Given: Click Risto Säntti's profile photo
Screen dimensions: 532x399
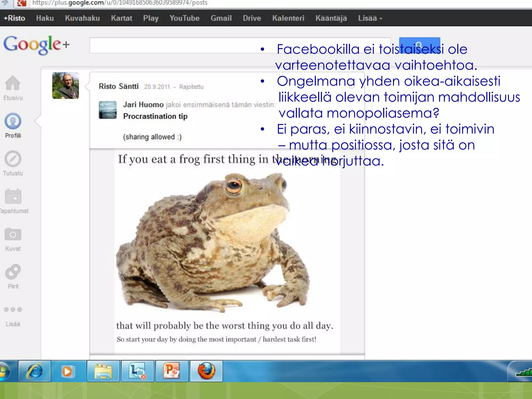Looking at the screenshot, I should click(65, 85).
